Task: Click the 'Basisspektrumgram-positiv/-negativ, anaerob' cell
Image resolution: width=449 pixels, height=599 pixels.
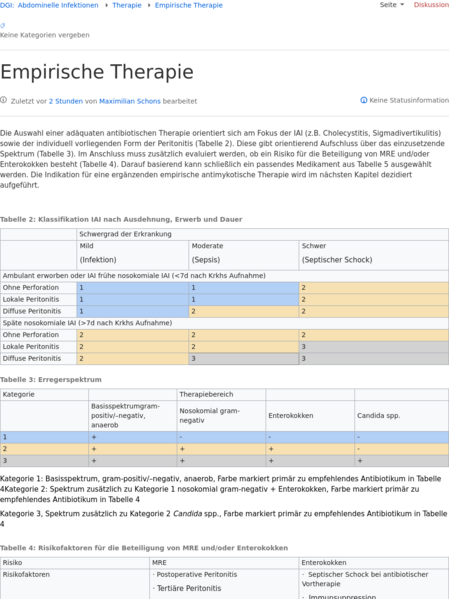Action: tap(133, 416)
